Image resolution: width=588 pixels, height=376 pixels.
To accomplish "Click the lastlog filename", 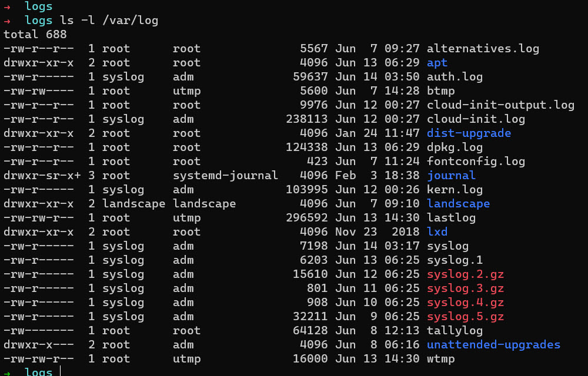I will 451,218.
